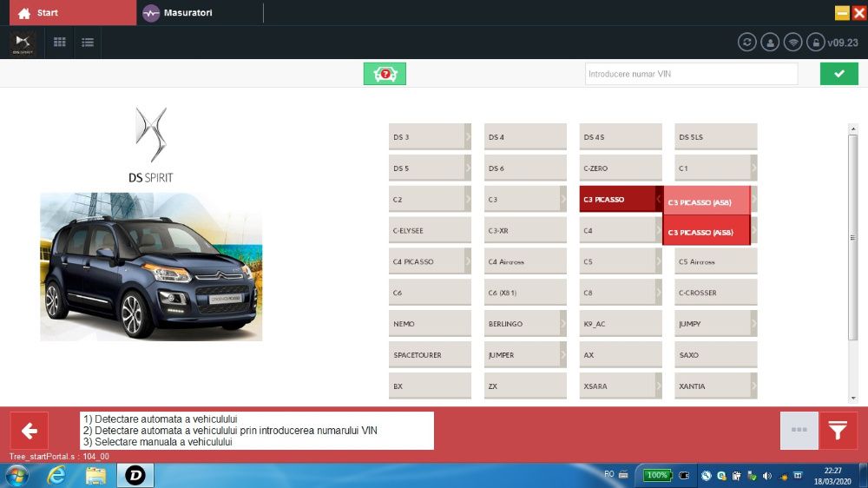Expand DS 5 submodels arrow
This screenshot has height=488, width=868.
[x=468, y=168]
